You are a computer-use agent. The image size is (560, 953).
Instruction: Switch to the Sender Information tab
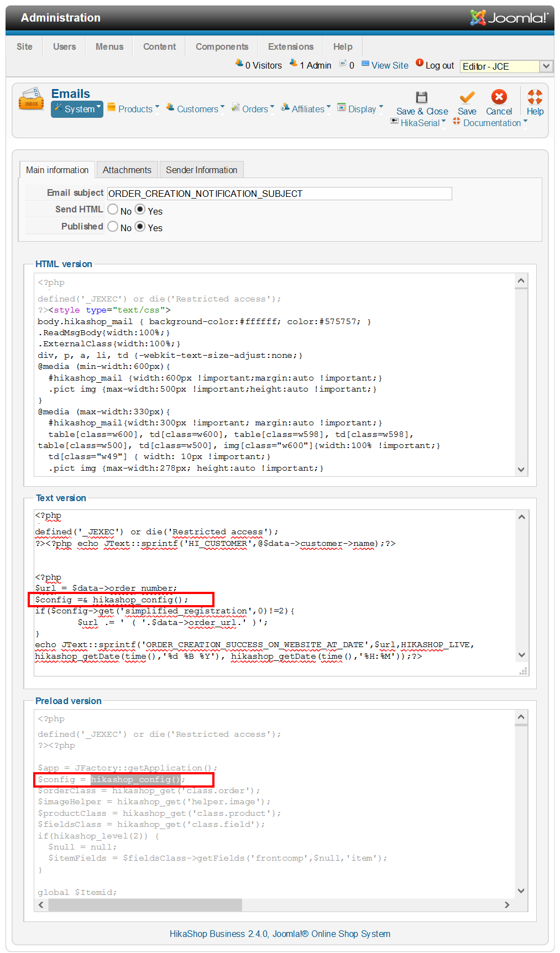pos(201,170)
